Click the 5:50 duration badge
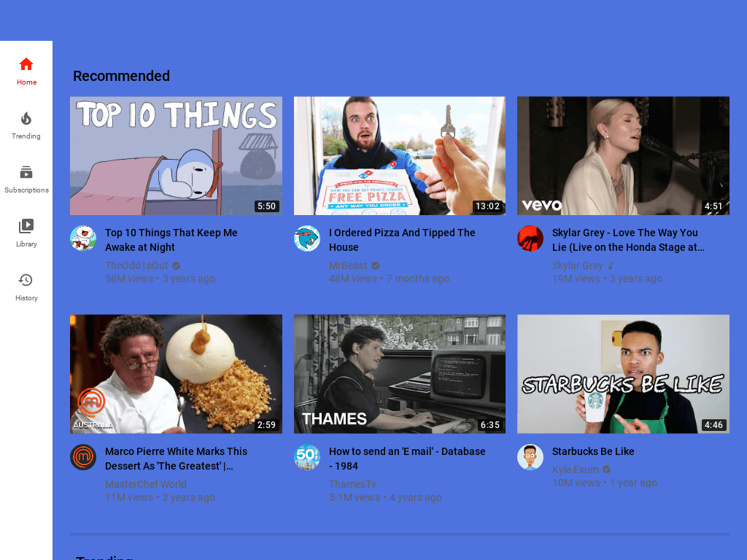The image size is (747, 560). pyautogui.click(x=267, y=206)
